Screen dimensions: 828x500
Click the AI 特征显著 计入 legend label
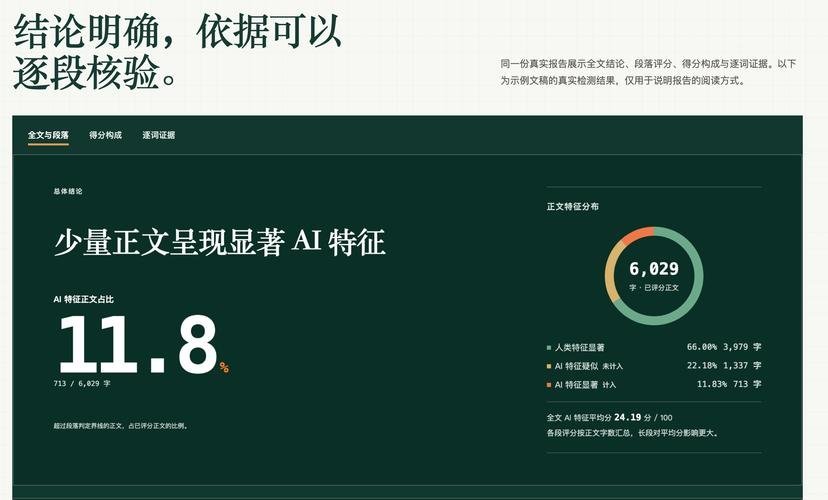[x=585, y=384]
